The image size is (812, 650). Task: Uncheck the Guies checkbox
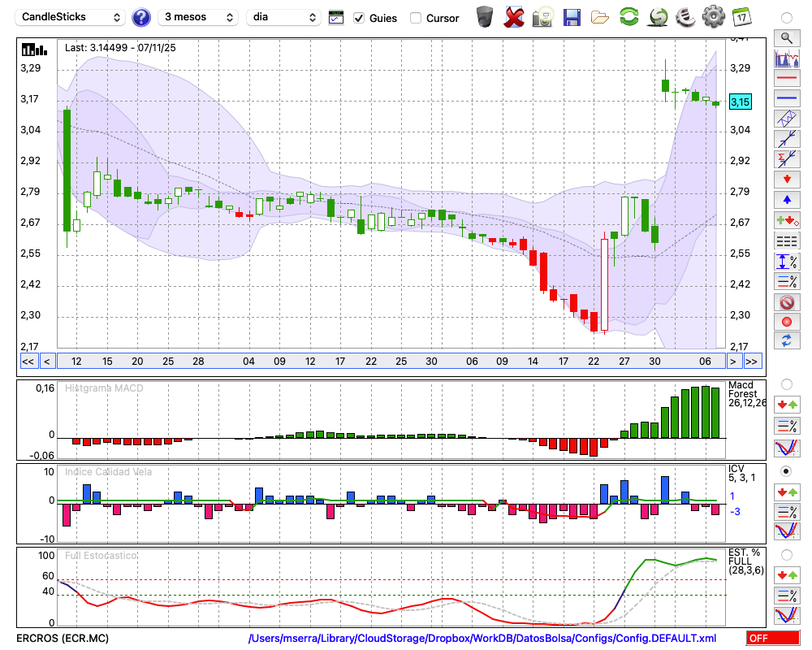tap(359, 18)
